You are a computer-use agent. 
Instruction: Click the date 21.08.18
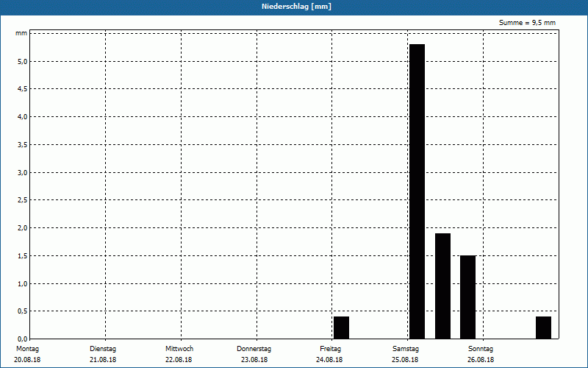click(x=103, y=360)
